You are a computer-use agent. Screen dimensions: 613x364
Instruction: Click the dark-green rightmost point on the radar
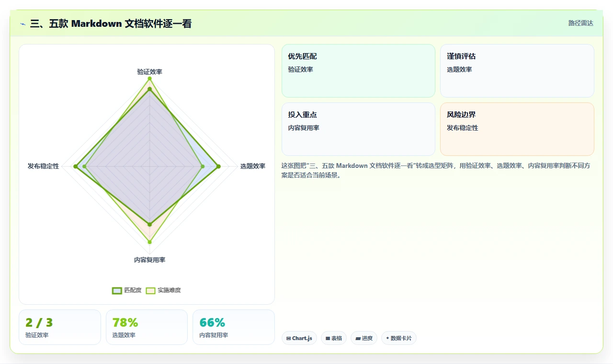[218, 166]
